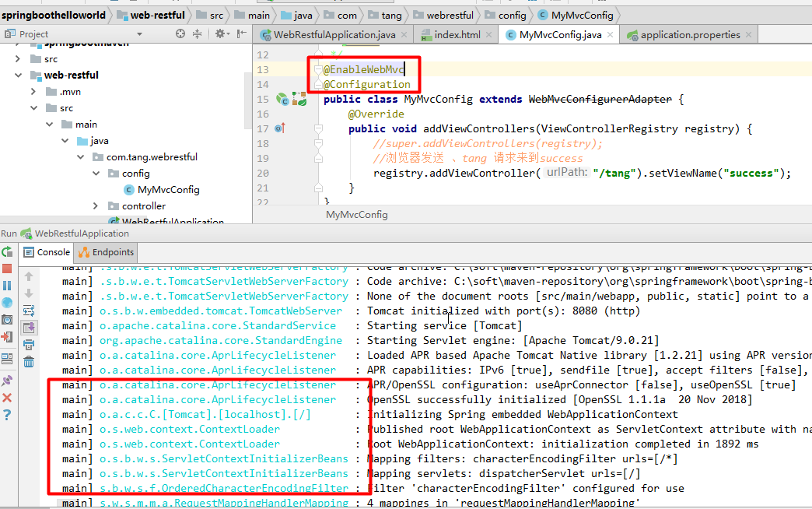The image size is (812, 509).
Task: Collapse the fold at line 13 @EnableWebMvc
Action: tap(318, 69)
